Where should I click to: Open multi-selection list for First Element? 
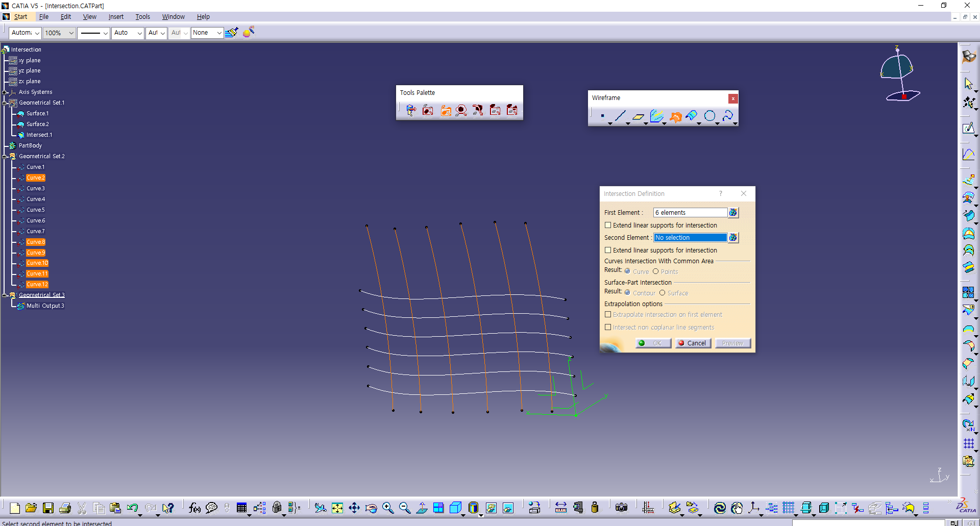tap(733, 213)
